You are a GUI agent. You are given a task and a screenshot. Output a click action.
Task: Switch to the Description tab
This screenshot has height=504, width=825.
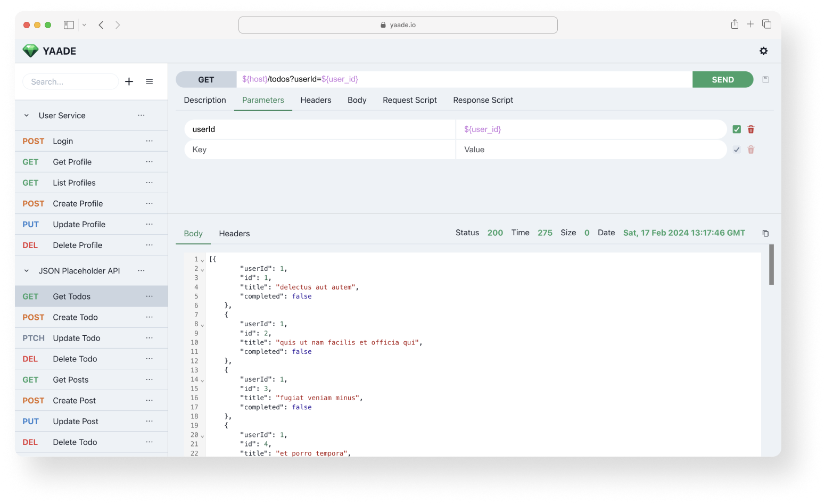205,100
